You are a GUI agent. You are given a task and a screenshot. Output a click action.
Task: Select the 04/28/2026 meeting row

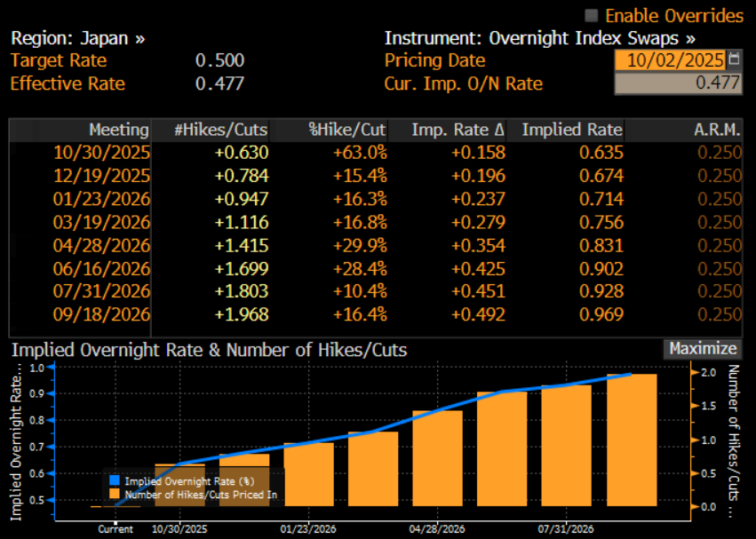(101, 244)
